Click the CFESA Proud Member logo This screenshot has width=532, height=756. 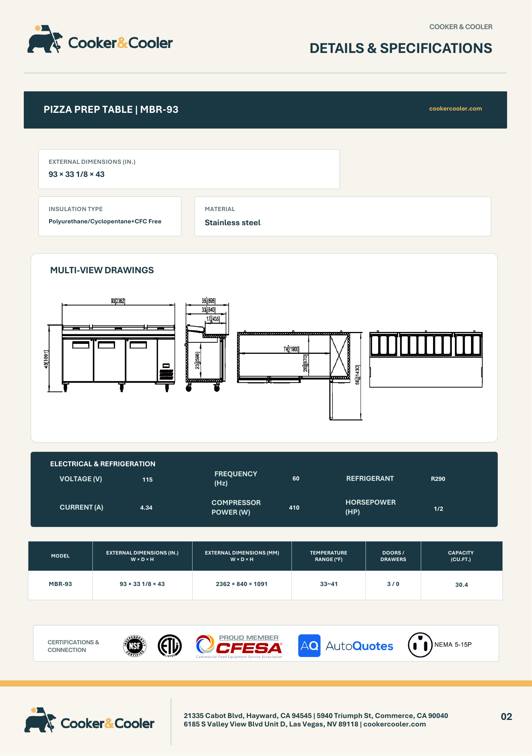pos(239,646)
